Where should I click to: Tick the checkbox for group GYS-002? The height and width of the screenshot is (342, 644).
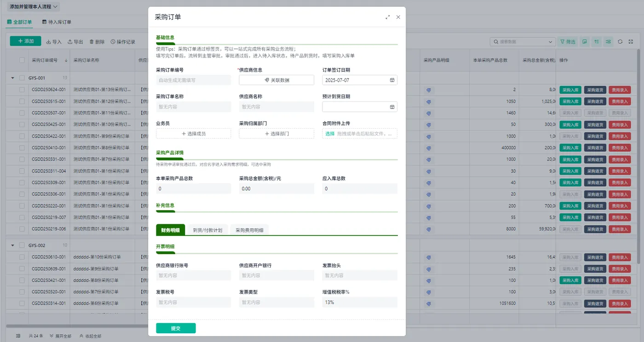tap(22, 245)
